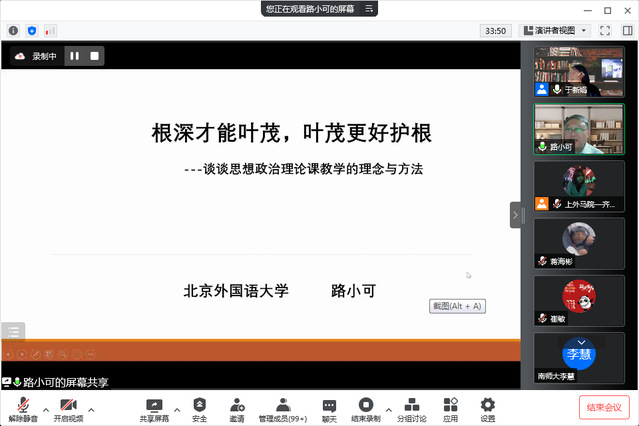Stop recording with the square button

point(94,56)
